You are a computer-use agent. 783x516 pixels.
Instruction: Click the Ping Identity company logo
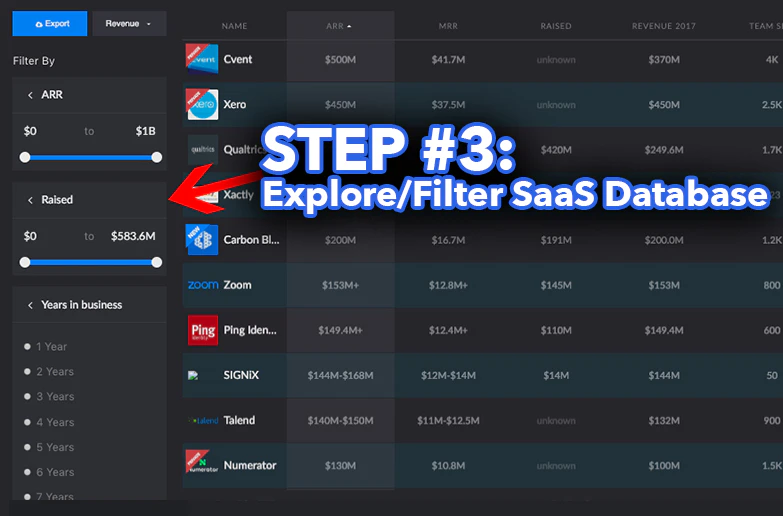coord(203,330)
